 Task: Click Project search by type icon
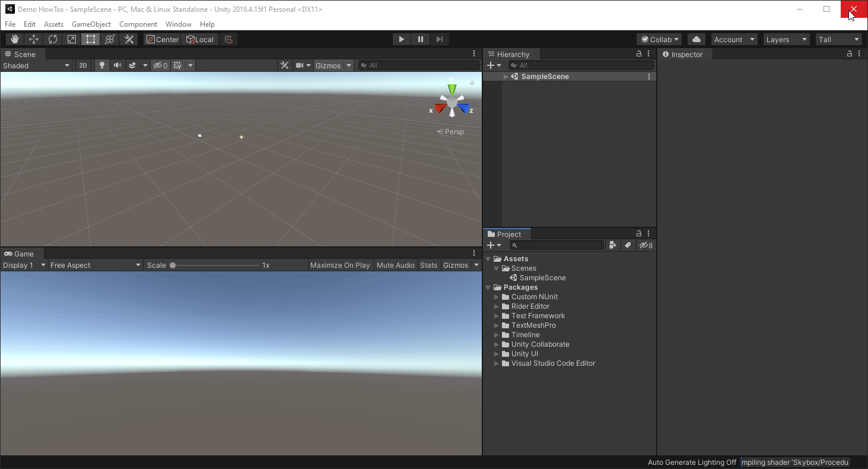(613, 245)
